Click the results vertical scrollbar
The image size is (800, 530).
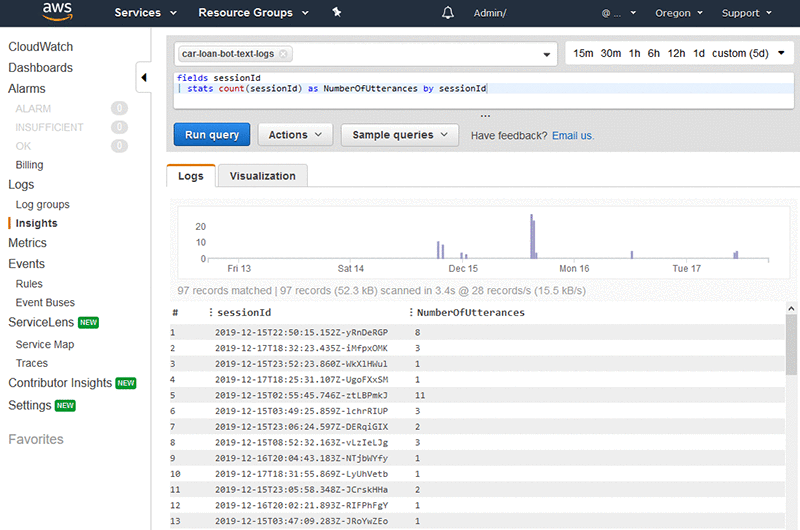(x=792, y=350)
